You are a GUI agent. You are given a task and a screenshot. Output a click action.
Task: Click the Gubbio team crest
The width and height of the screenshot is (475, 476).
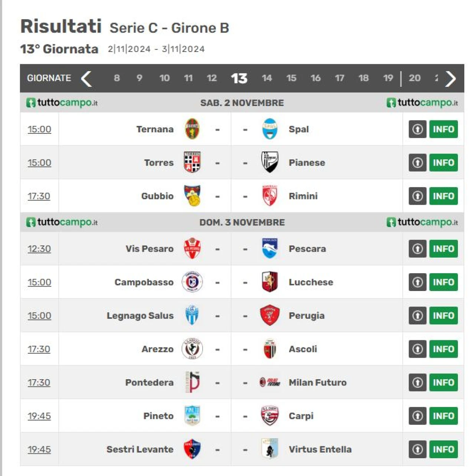point(192,196)
